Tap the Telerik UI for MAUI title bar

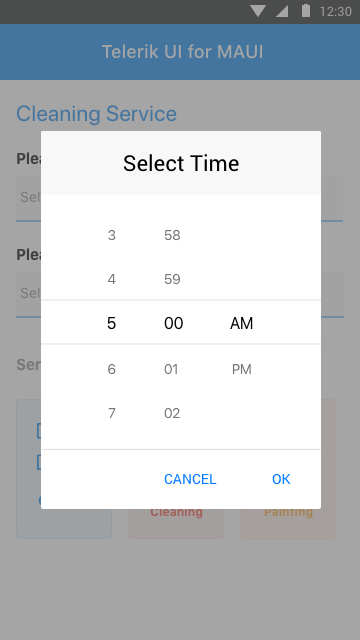click(x=180, y=52)
